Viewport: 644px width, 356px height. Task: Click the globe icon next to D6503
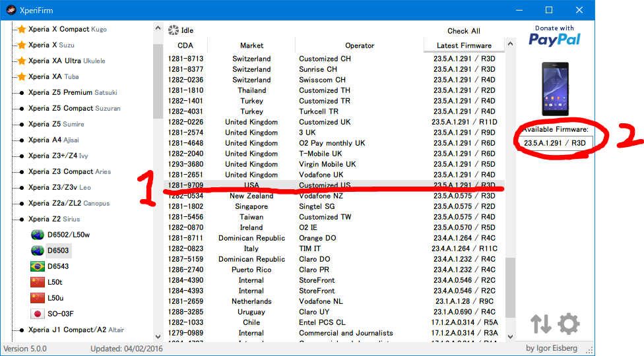click(x=38, y=251)
